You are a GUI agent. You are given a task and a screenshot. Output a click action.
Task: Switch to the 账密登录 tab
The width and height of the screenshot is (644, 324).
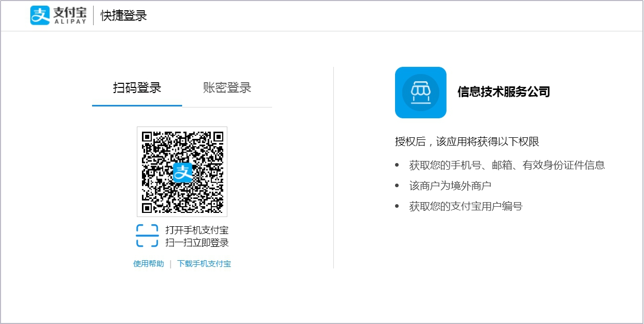(228, 87)
